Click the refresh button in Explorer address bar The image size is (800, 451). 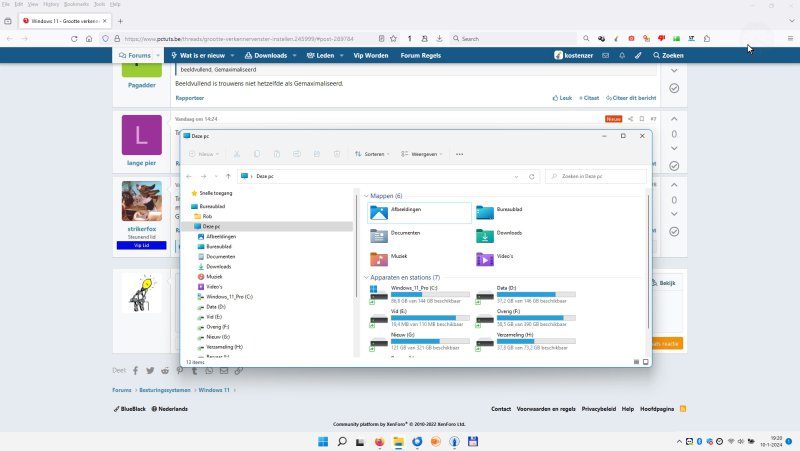point(531,176)
